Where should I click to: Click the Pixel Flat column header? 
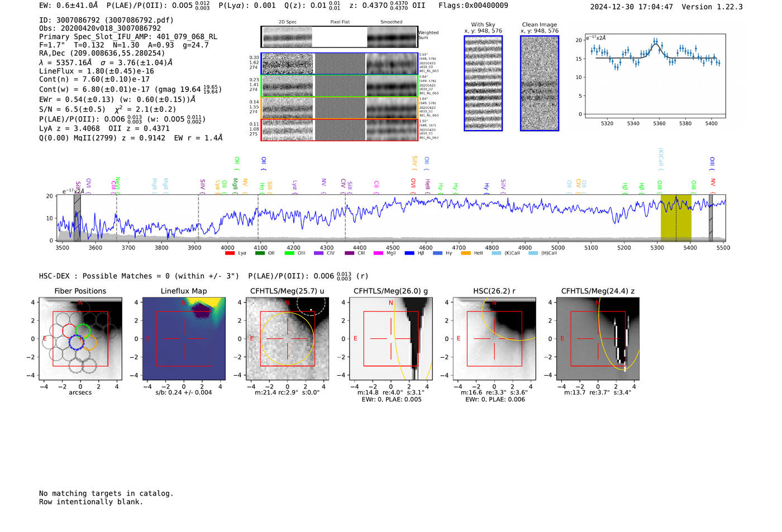click(x=340, y=22)
